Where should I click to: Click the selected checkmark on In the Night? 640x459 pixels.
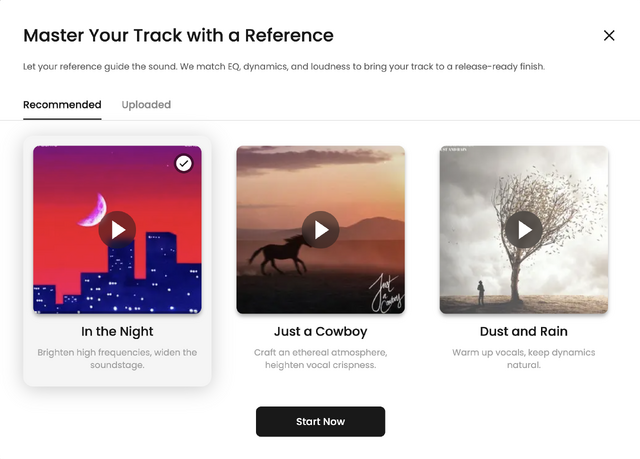tap(183, 163)
